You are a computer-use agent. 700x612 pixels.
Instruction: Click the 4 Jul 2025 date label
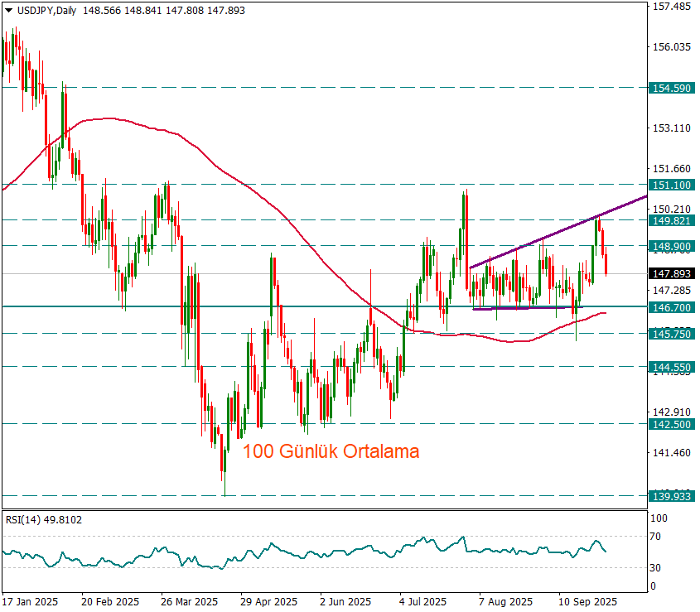423,601
